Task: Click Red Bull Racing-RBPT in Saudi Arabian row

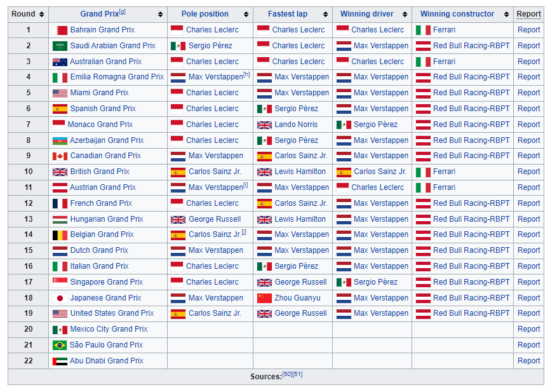Action: pyautogui.click(x=471, y=46)
